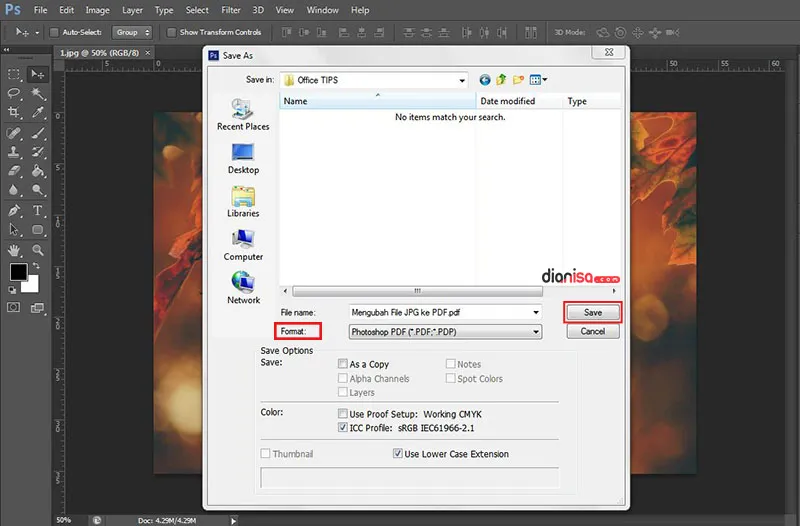The width and height of the screenshot is (800, 526).
Task: Click the Cancel button
Action: [x=592, y=331]
